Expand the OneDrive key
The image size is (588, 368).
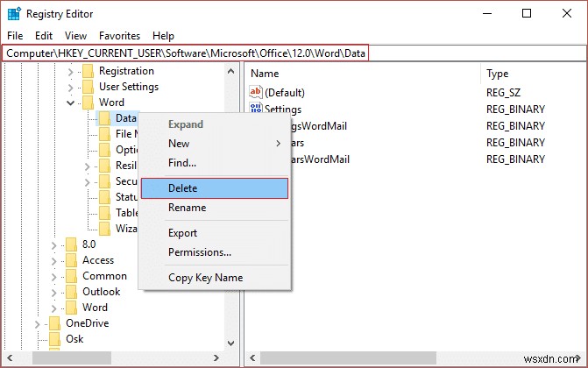pyautogui.click(x=37, y=323)
